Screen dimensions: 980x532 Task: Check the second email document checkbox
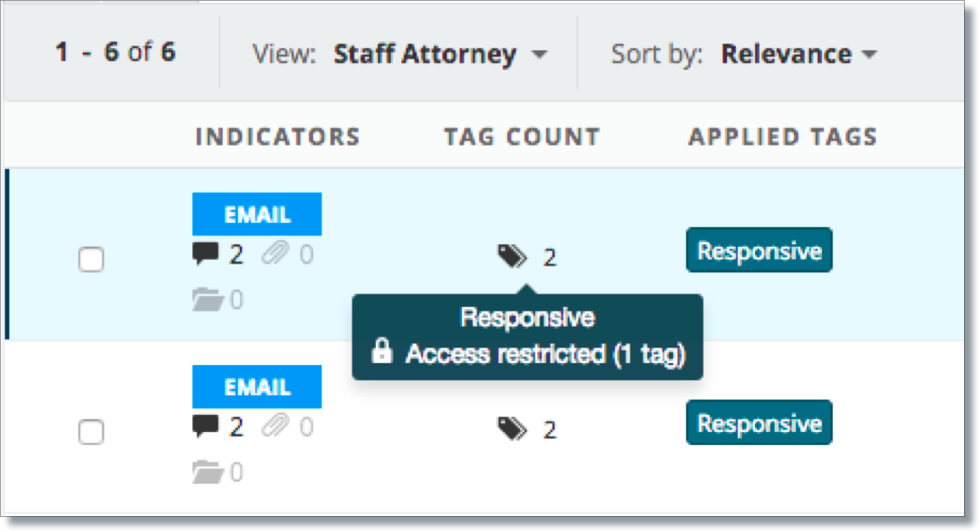pyautogui.click(x=91, y=433)
